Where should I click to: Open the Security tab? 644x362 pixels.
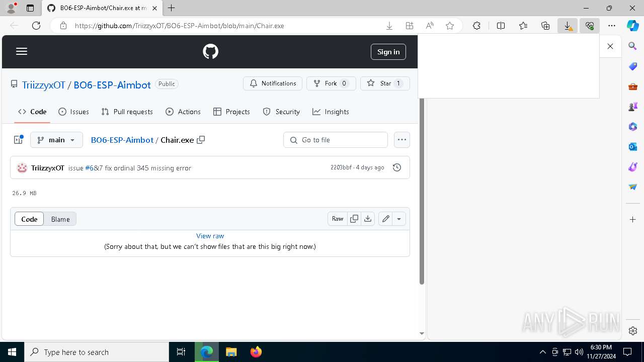click(x=281, y=112)
